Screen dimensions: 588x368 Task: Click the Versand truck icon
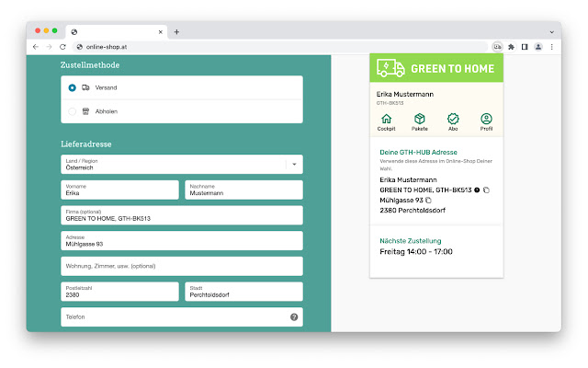(85, 87)
